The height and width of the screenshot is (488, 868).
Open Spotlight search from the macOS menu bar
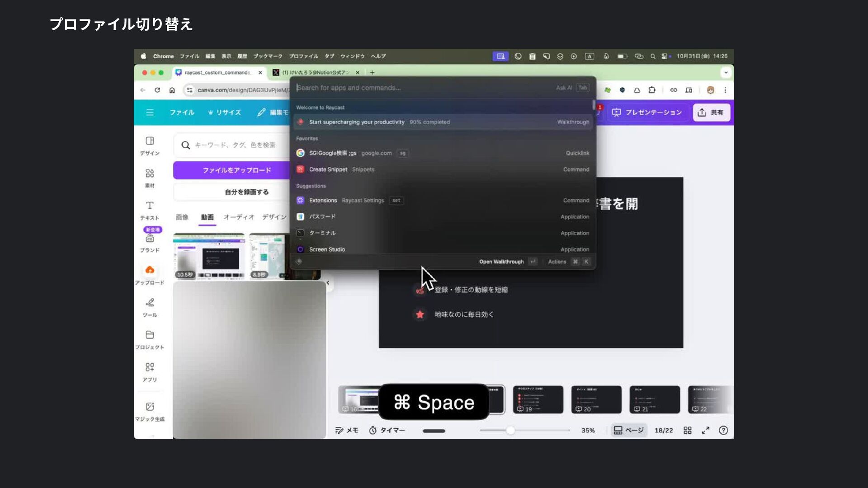click(652, 56)
